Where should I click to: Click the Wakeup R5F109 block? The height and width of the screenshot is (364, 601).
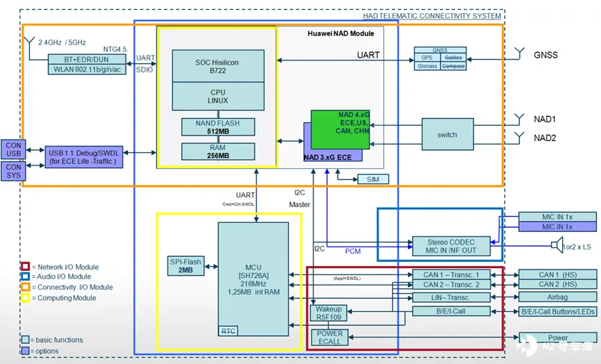[x=329, y=313]
